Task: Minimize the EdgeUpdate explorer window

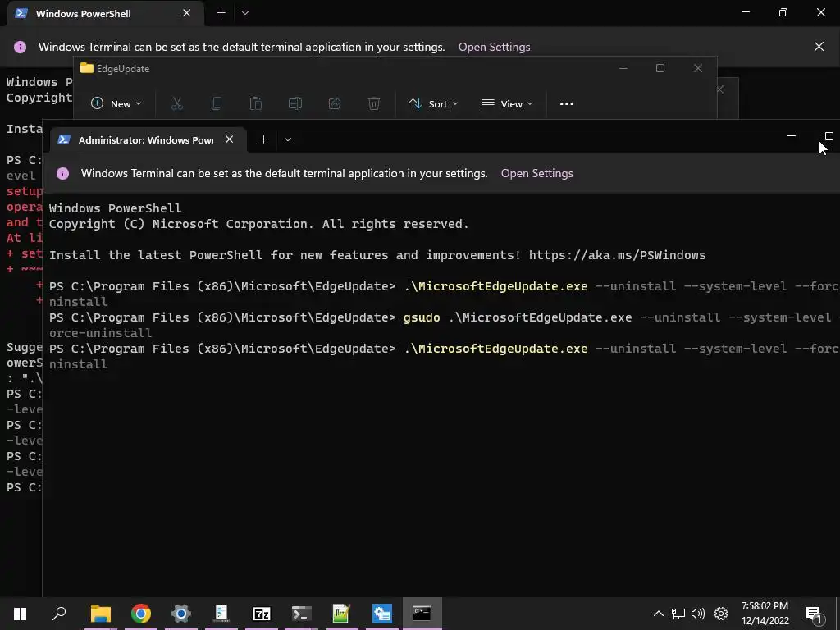Action: coord(623,68)
